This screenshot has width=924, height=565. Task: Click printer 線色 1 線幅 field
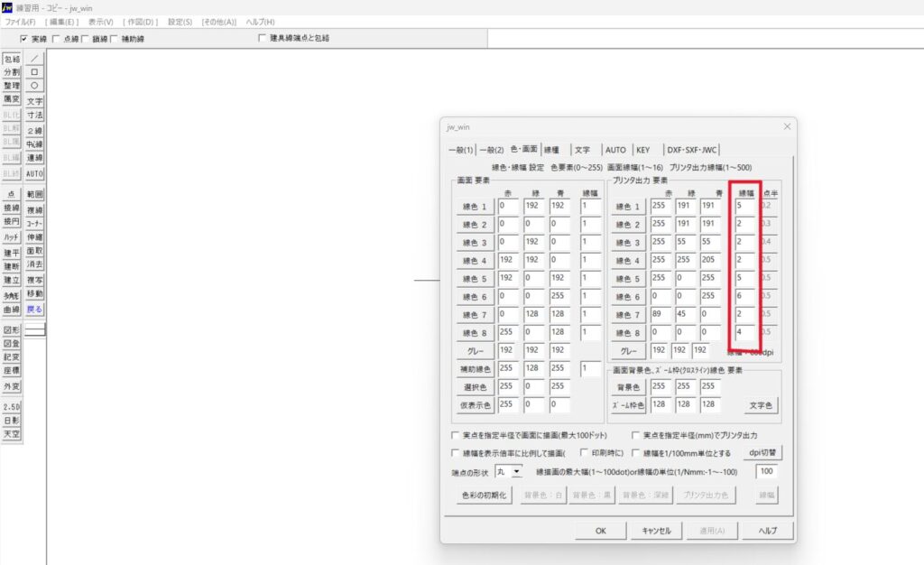tap(744, 206)
